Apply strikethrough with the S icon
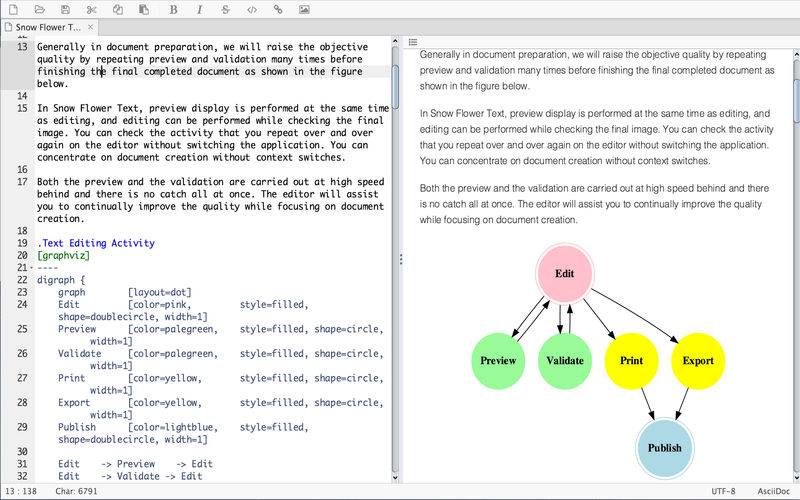The width and height of the screenshot is (800, 500). coord(225,9)
